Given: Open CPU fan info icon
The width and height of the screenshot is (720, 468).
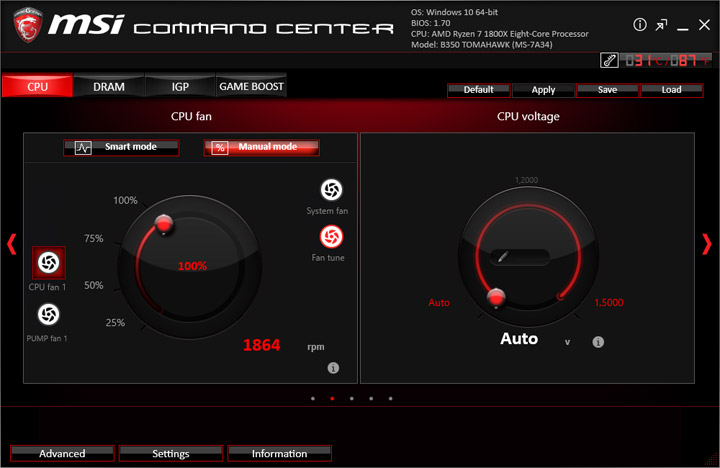Looking at the screenshot, I should [333, 368].
